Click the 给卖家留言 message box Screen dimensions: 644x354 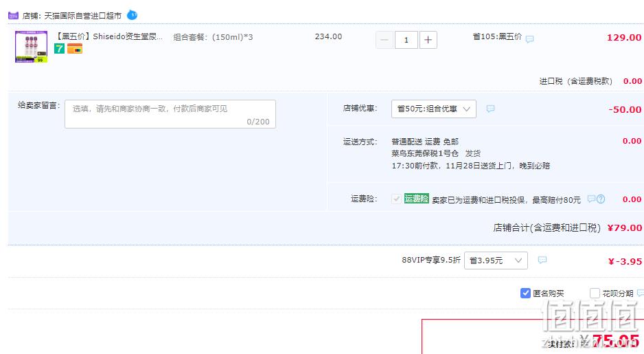170,114
